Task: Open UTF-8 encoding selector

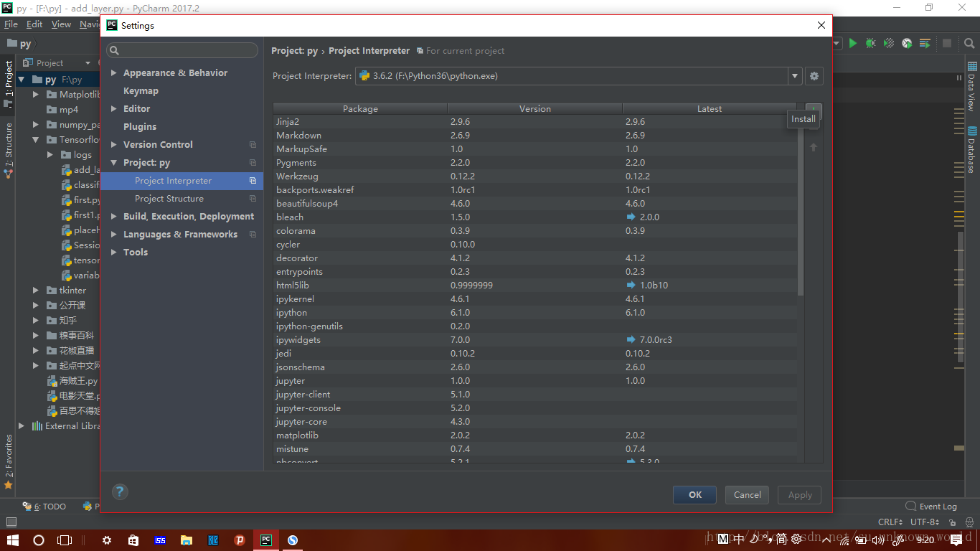Action: tap(925, 522)
